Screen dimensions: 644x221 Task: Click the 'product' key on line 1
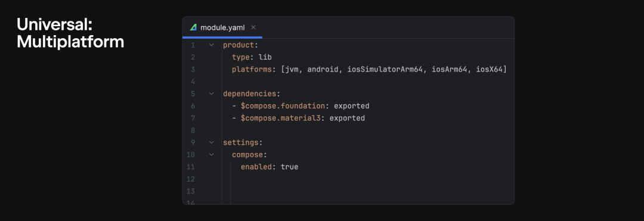click(239, 45)
